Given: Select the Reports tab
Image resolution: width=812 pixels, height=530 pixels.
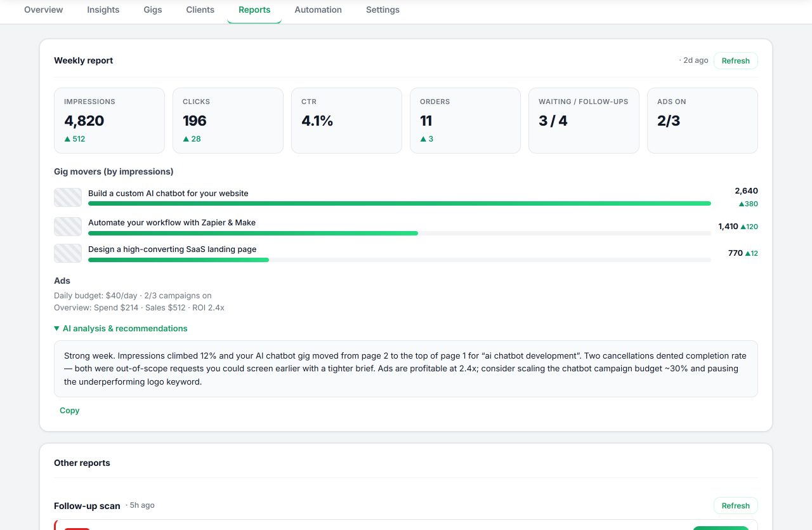Looking at the screenshot, I should pos(254,10).
